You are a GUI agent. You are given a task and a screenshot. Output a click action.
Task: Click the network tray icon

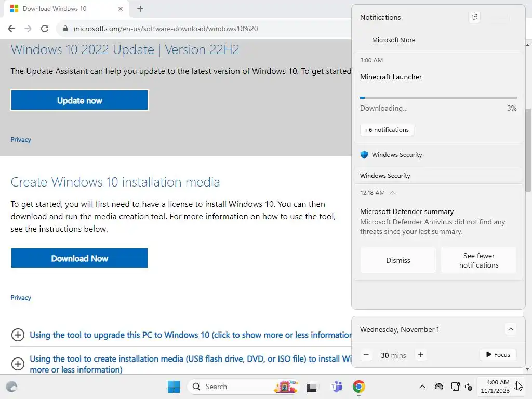pyautogui.click(x=455, y=387)
